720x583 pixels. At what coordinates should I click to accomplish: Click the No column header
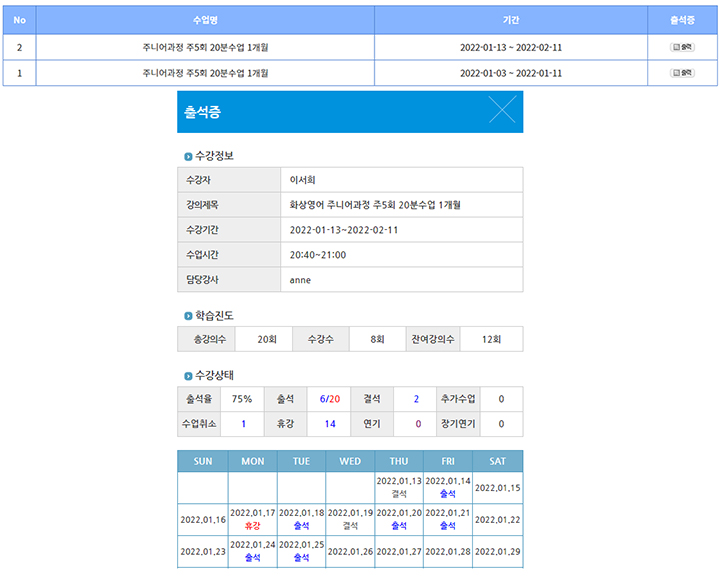(20, 20)
